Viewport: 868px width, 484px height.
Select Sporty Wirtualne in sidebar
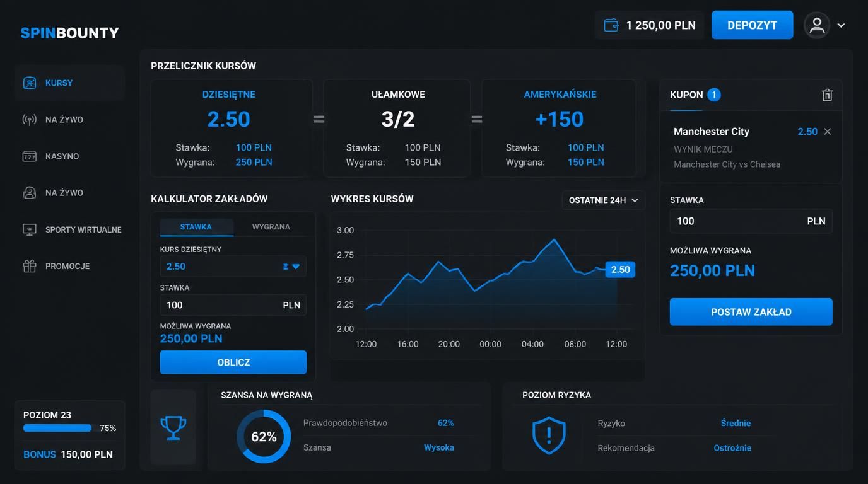pos(70,229)
